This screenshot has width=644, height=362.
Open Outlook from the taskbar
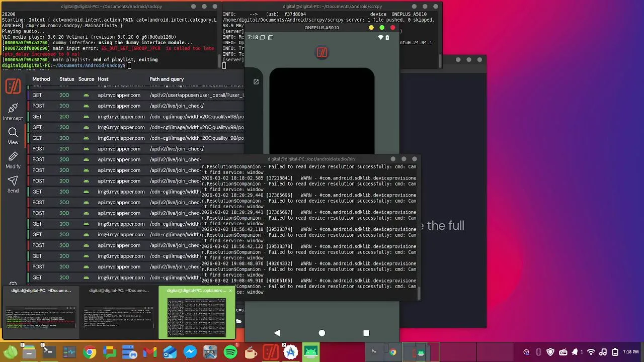click(170, 352)
